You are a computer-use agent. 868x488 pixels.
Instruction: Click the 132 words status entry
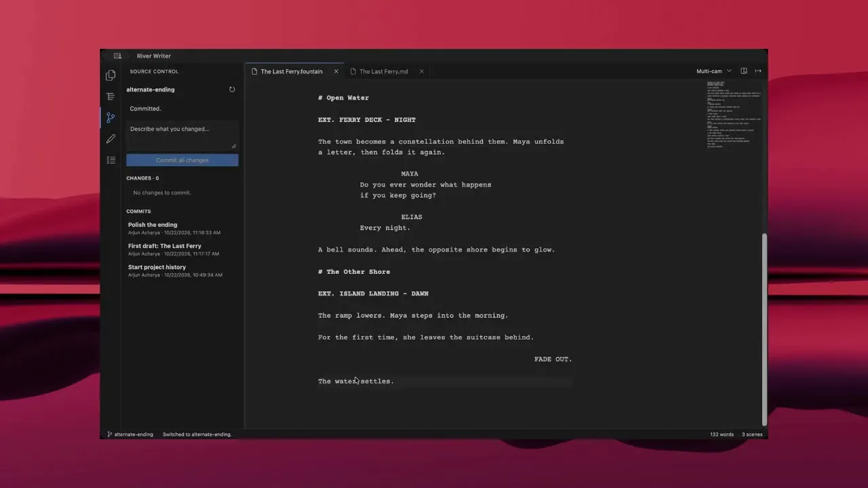(722, 434)
